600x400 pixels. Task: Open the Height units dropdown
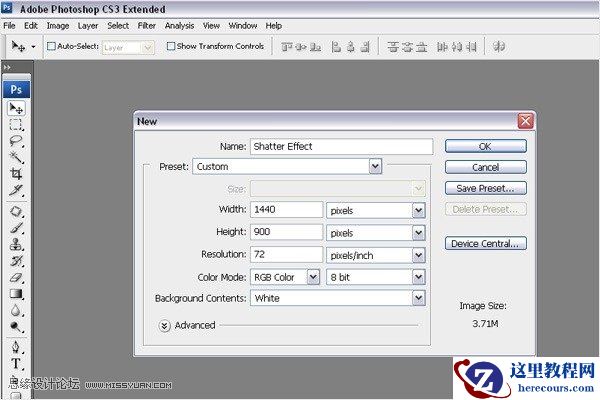point(376,233)
